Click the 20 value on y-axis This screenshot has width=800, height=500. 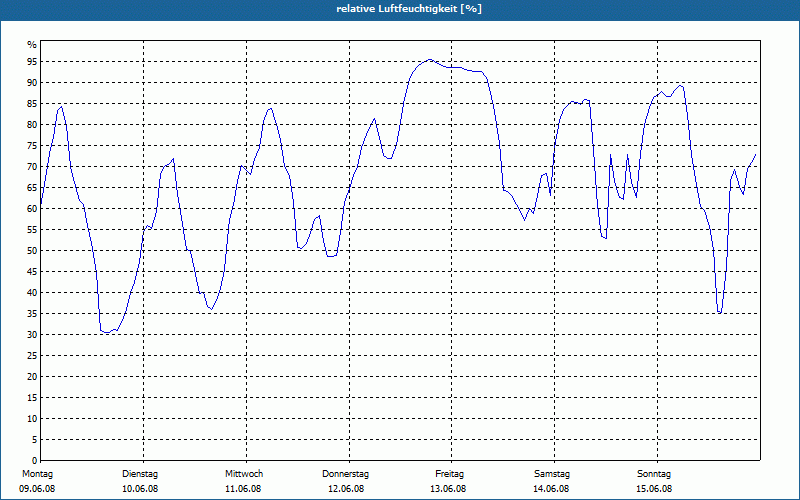pyautogui.click(x=32, y=377)
